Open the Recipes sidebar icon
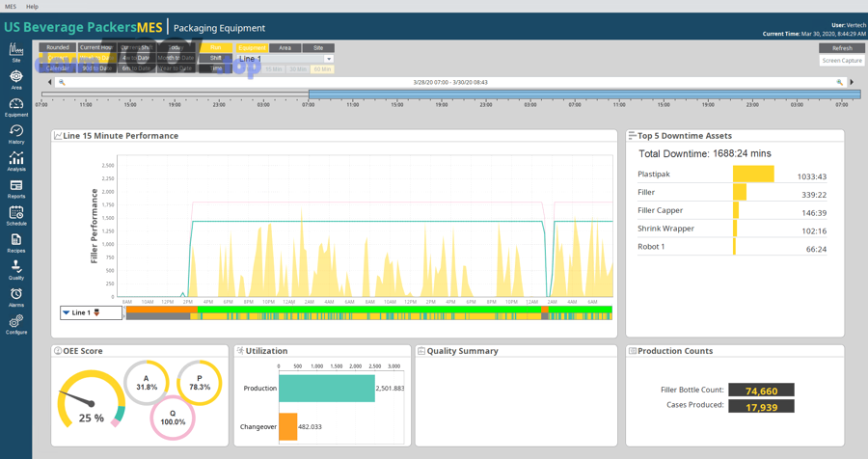The image size is (868, 459). [15, 241]
